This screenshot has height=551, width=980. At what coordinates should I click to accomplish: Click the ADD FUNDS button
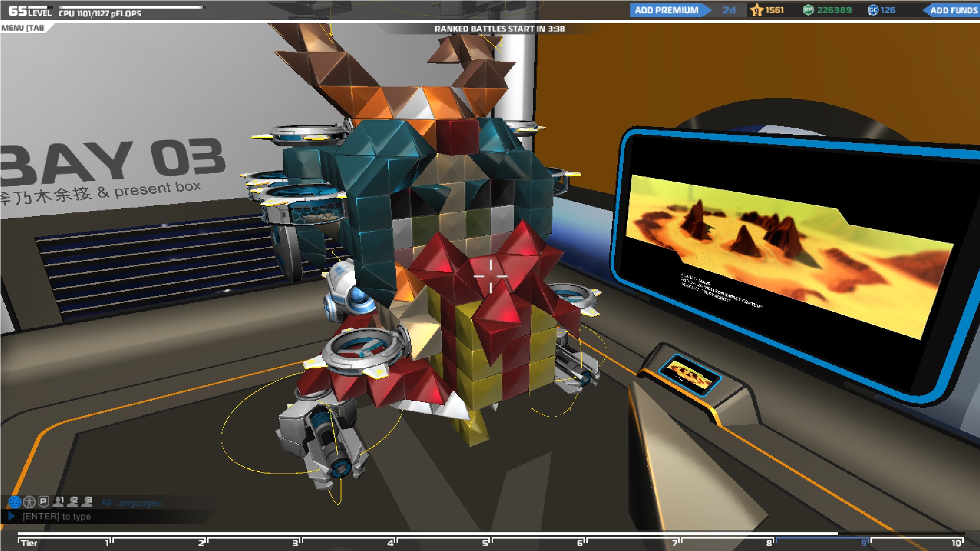(x=952, y=10)
